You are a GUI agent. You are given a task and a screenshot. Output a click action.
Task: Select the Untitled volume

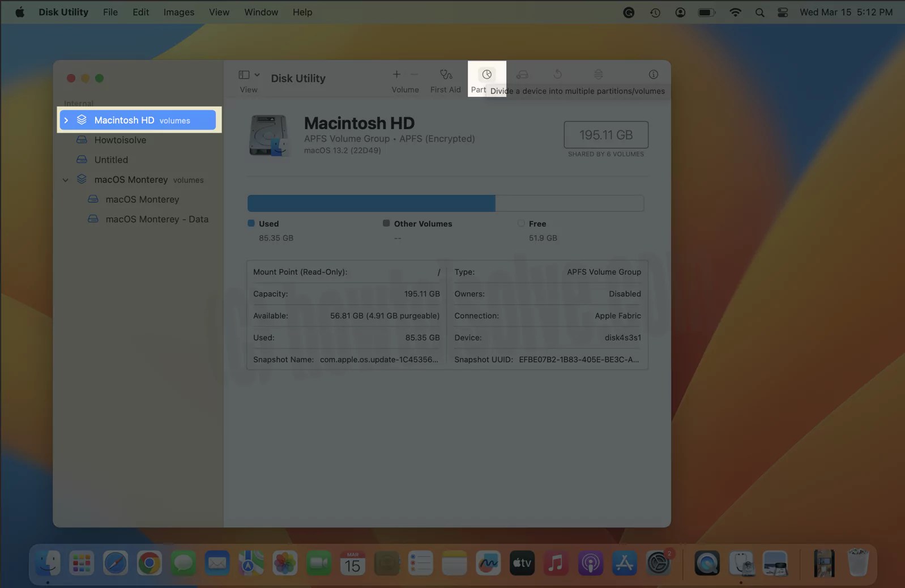138,160
